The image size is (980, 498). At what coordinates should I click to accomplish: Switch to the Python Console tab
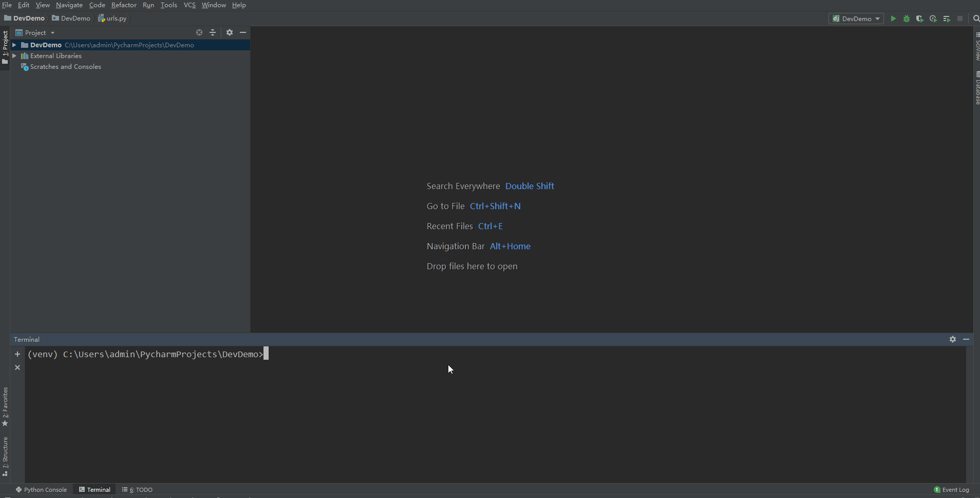pyautogui.click(x=41, y=490)
